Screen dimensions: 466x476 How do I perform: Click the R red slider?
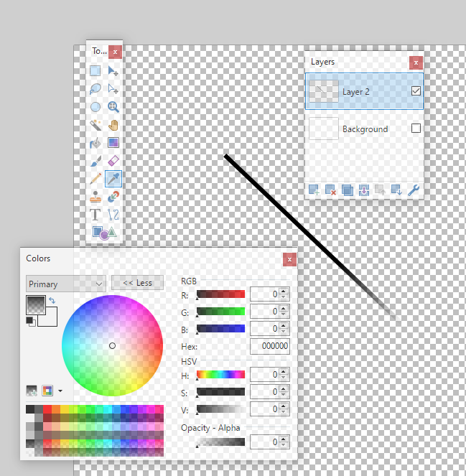pyautogui.click(x=220, y=294)
